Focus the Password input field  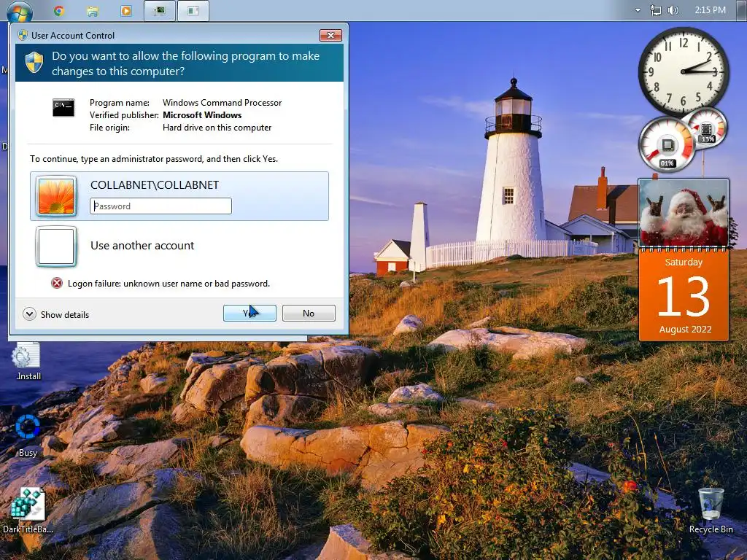160,206
